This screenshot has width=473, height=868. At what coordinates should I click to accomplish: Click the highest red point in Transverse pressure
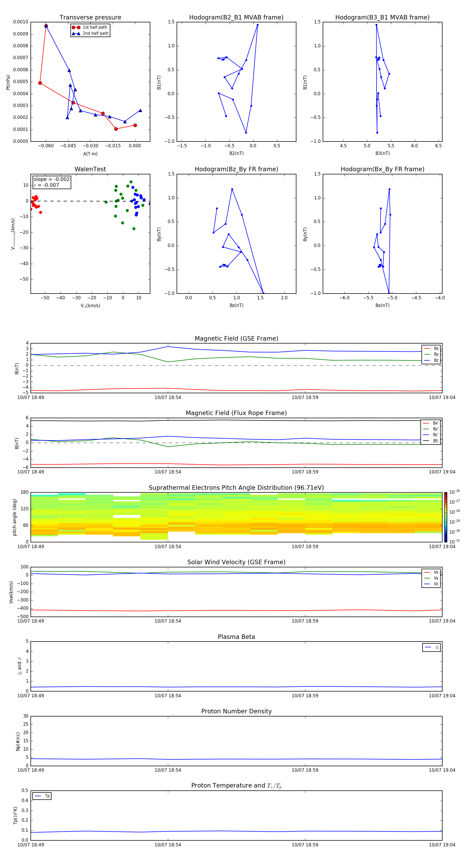tap(46, 26)
